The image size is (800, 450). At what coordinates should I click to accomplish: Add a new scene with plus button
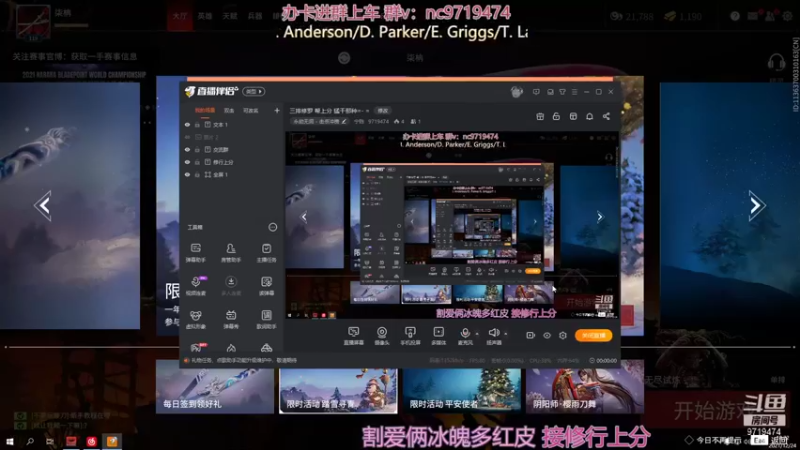277,110
